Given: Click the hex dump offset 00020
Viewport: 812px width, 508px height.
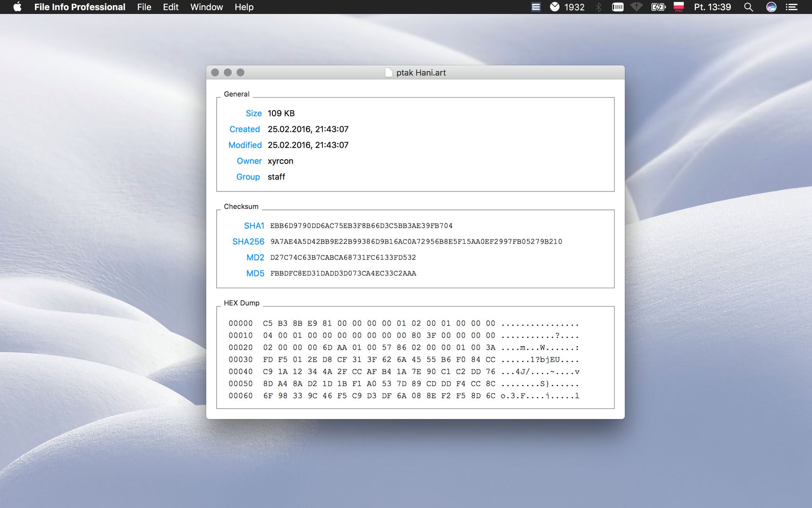Looking at the screenshot, I should pos(241,347).
